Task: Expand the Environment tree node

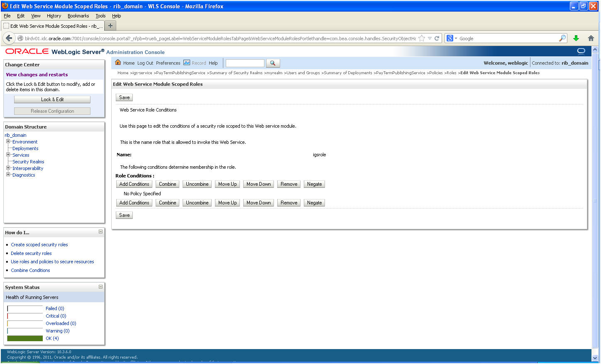Action: pyautogui.click(x=8, y=141)
